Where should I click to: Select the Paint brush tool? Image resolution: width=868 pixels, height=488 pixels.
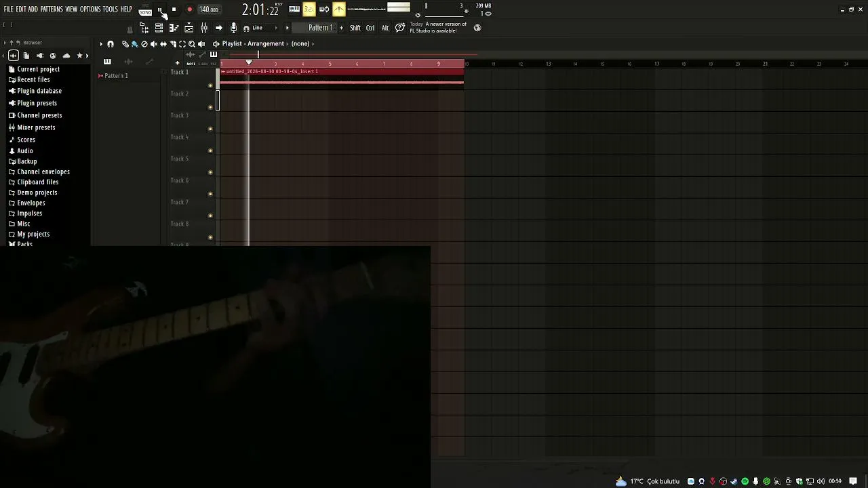134,44
